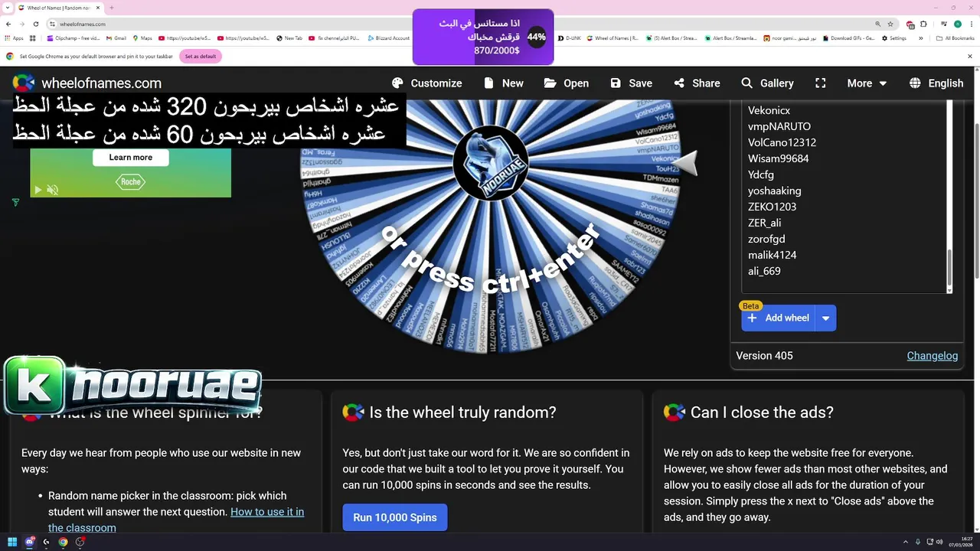
Task: Select the entry malik4124
Action: 772,255
